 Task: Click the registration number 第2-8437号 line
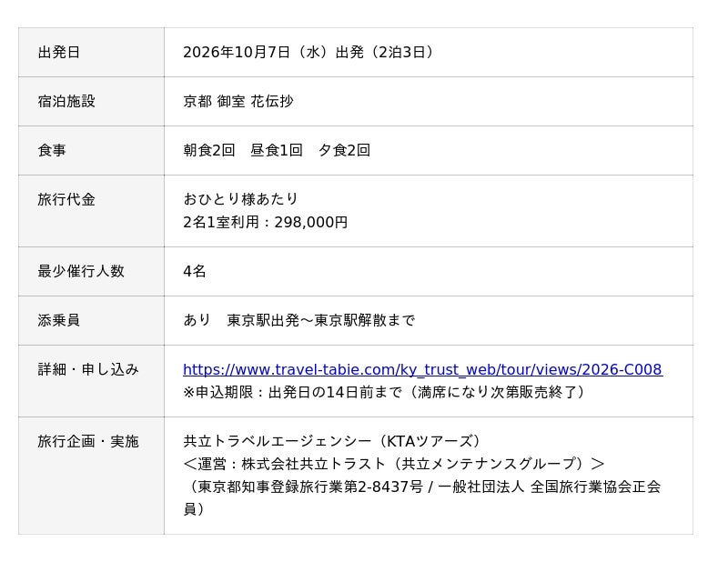point(422,498)
